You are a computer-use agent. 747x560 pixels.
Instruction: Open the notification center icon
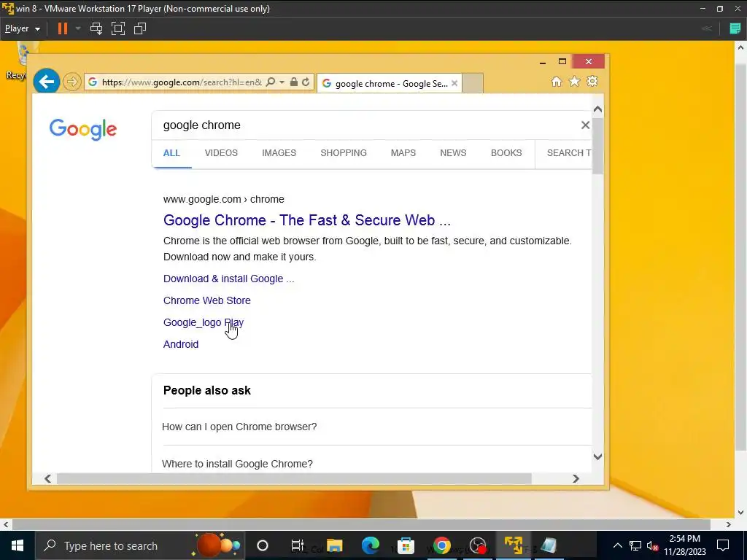pyautogui.click(x=723, y=545)
